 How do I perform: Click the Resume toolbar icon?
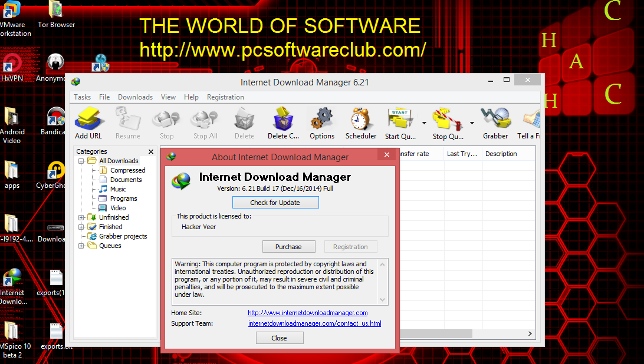click(128, 123)
